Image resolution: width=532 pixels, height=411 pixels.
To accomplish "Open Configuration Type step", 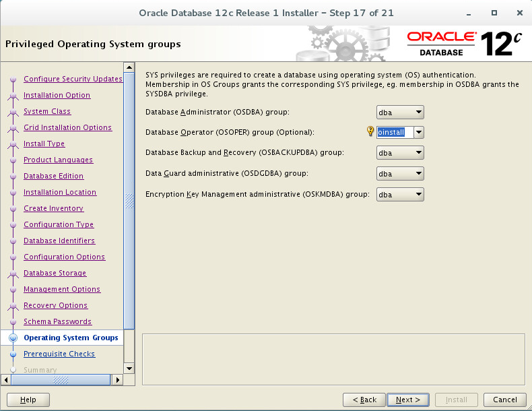I will [59, 224].
